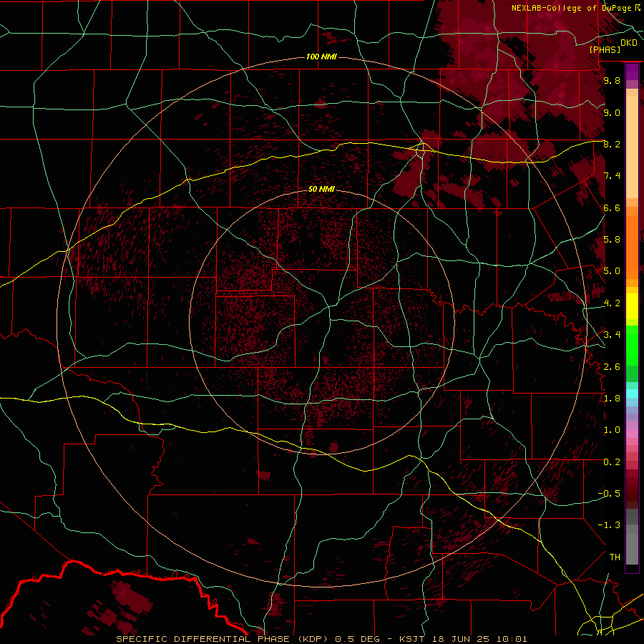
Task: Click the 1.8 value on the color scale
Action: [x=612, y=398]
